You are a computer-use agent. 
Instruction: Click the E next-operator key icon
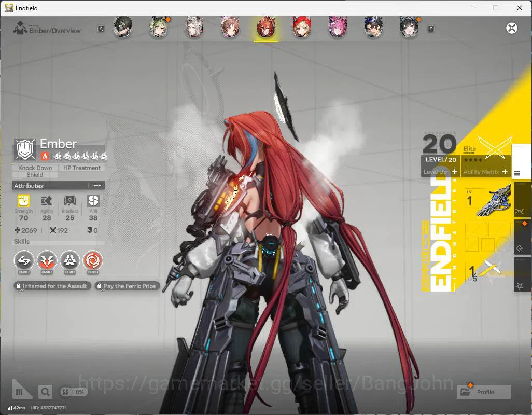tap(431, 29)
